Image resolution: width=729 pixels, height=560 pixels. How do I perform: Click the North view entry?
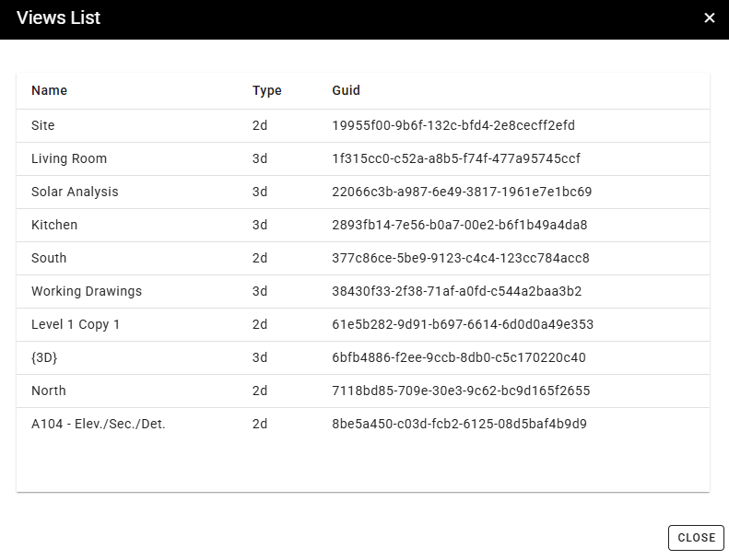pyautogui.click(x=49, y=391)
